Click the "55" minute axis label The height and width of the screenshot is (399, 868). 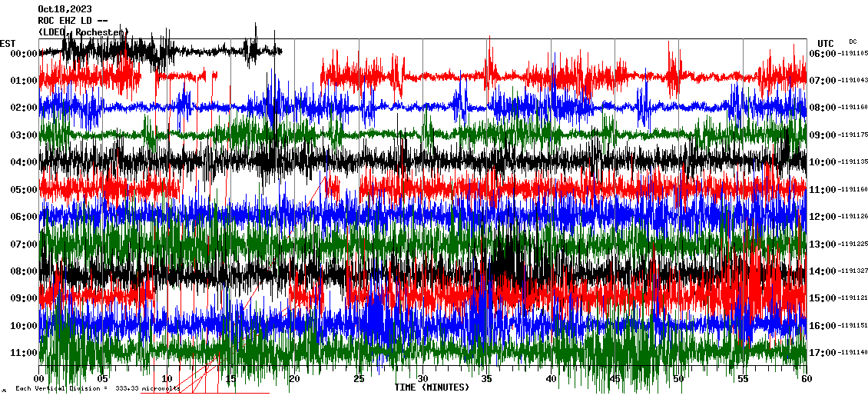pyautogui.click(x=742, y=379)
